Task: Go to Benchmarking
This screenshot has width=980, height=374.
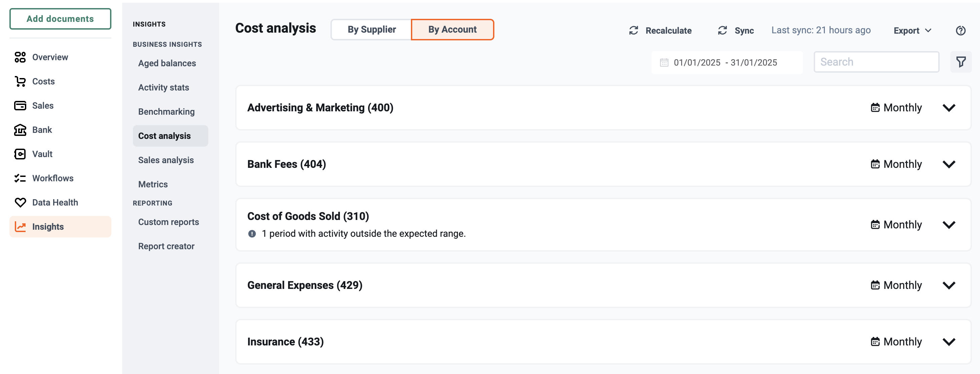Action: click(x=166, y=112)
